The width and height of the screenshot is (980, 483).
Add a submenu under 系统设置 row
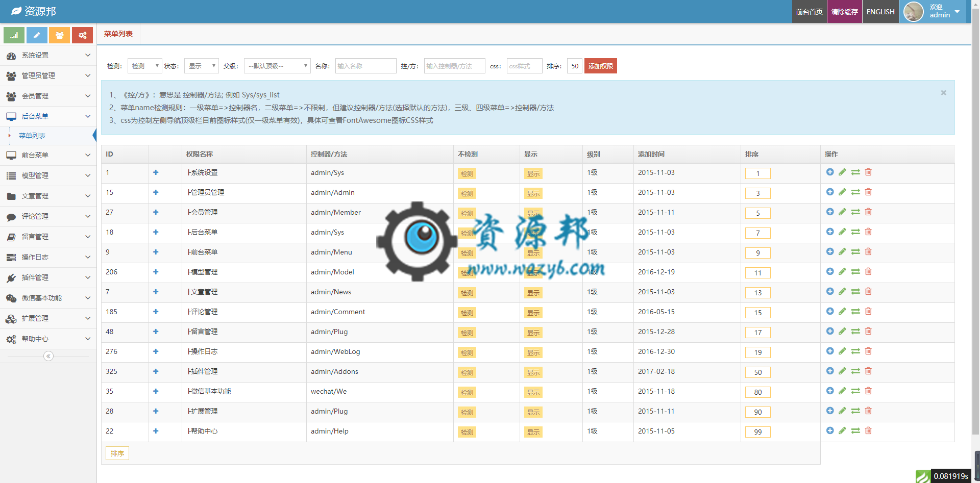[x=830, y=172]
